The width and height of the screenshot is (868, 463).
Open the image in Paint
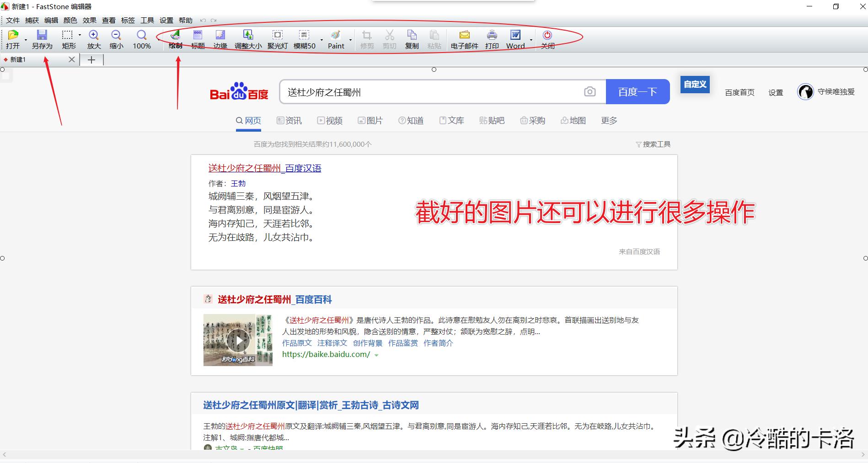[335, 39]
